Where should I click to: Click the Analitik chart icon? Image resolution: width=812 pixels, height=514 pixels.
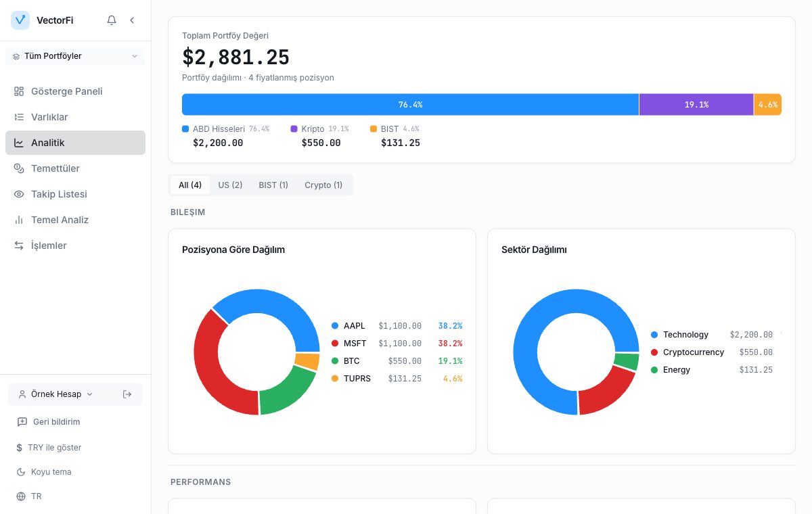(19, 143)
